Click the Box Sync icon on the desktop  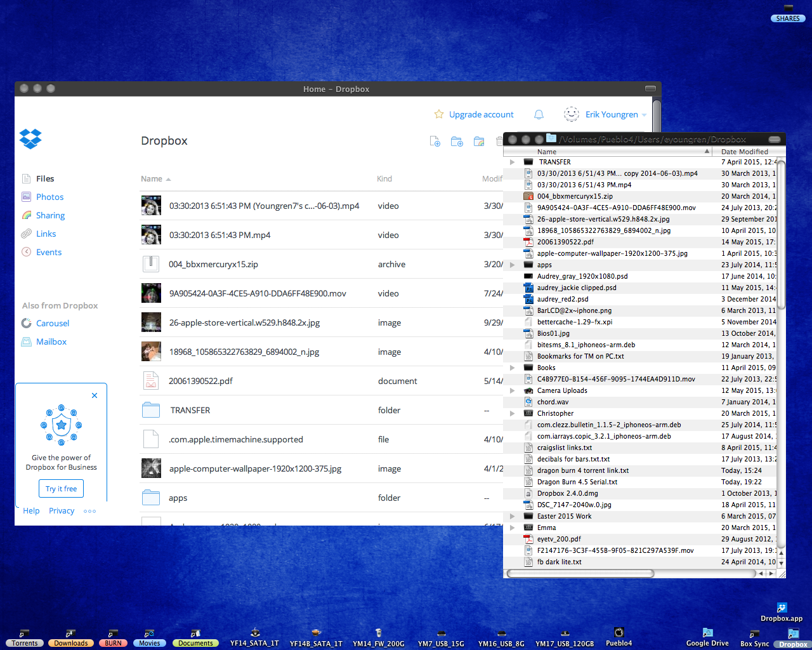(x=754, y=633)
